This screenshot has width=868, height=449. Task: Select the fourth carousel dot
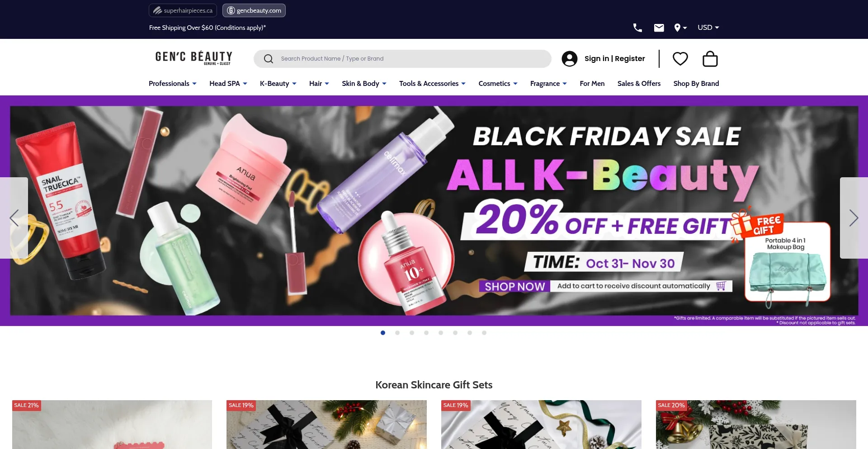point(426,333)
